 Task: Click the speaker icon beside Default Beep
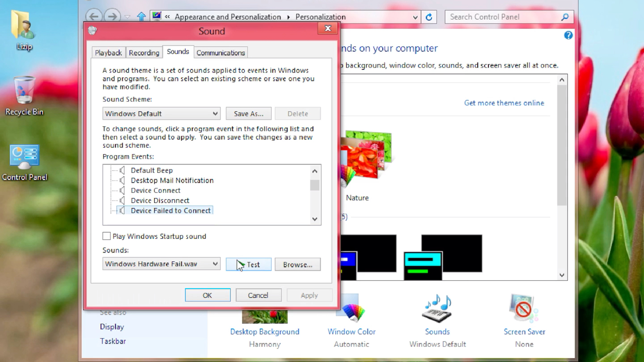point(122,170)
